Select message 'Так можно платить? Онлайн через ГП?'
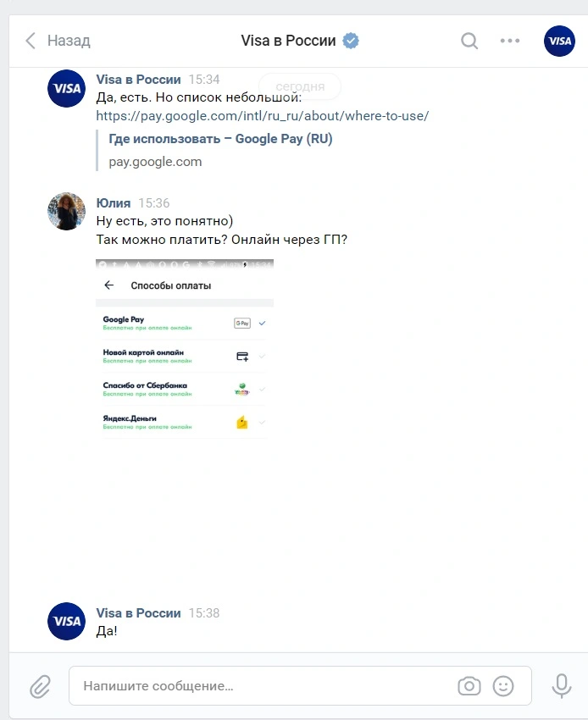 [x=222, y=239]
